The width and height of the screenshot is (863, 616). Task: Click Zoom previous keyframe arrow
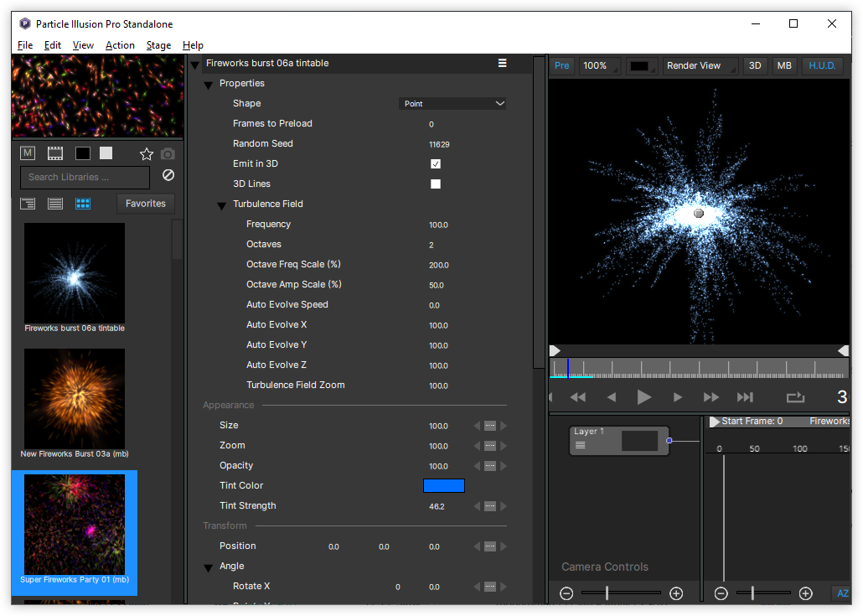point(478,446)
